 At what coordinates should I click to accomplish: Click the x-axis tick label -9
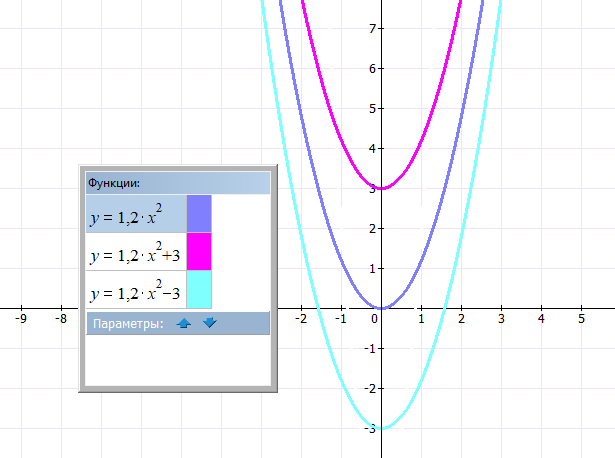point(20,319)
